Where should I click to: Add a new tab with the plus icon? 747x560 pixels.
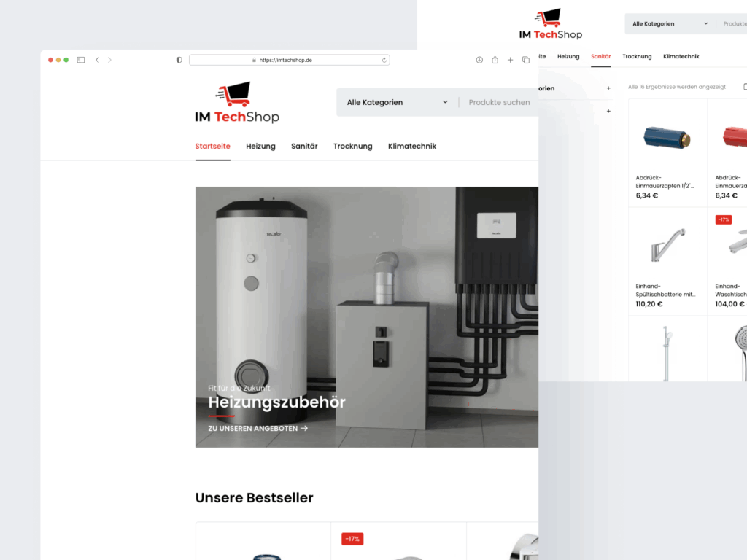tap(511, 60)
